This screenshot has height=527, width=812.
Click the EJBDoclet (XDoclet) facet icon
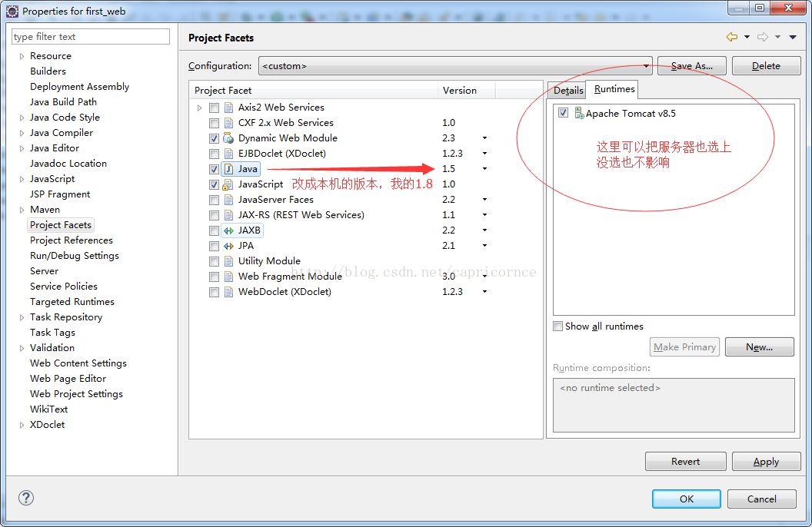click(228, 154)
